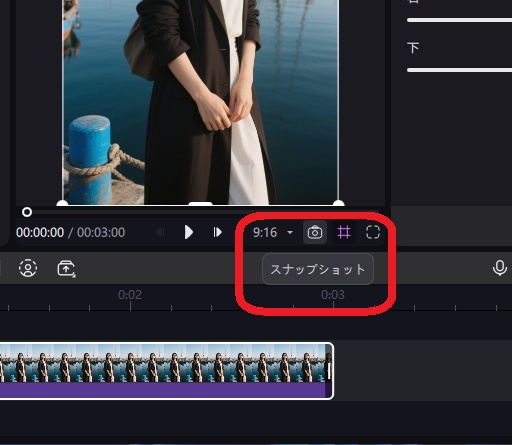Click the current time 00:00:00 display
Viewport: 512px width, 445px height.
(x=40, y=232)
